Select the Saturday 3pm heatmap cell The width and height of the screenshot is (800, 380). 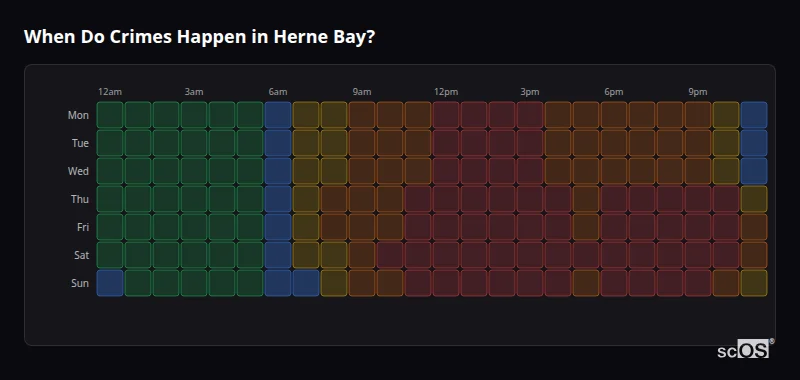[x=530, y=255]
